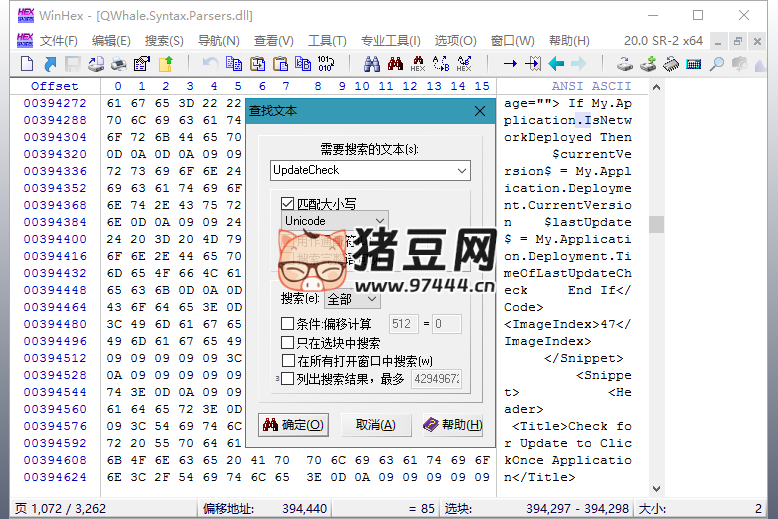Check 只在选块中搜索 option

pyautogui.click(x=287, y=342)
